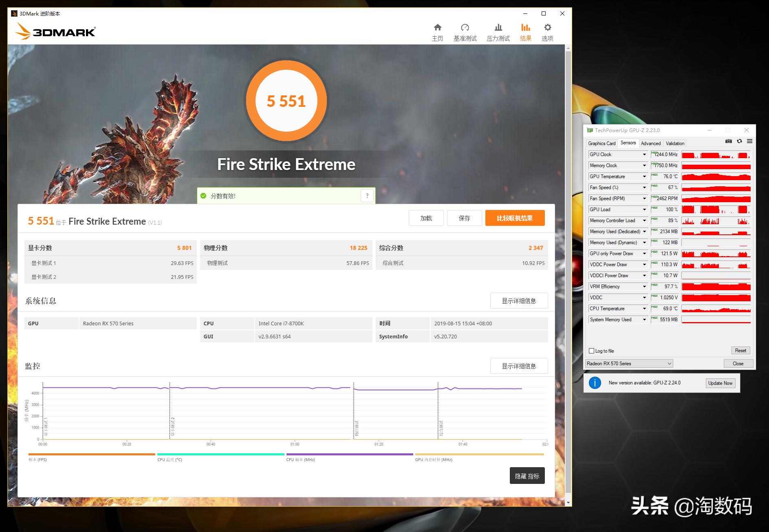Click the GPU-Z refresh sensors icon
The height and width of the screenshot is (532, 769).
point(739,141)
